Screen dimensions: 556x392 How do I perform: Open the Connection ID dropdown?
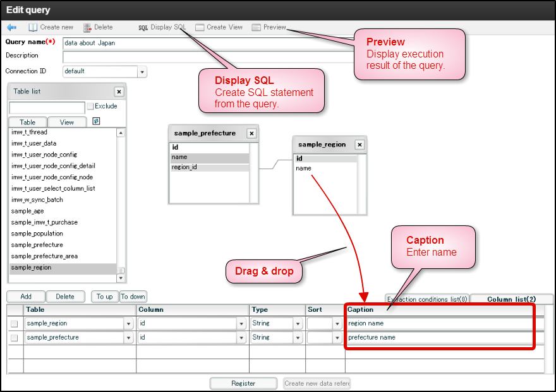142,71
